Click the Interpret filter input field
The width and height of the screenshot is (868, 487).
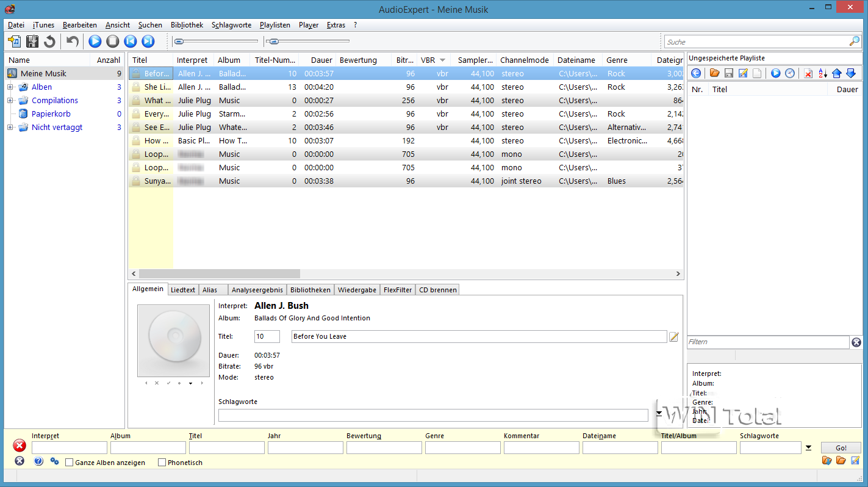[69, 448]
